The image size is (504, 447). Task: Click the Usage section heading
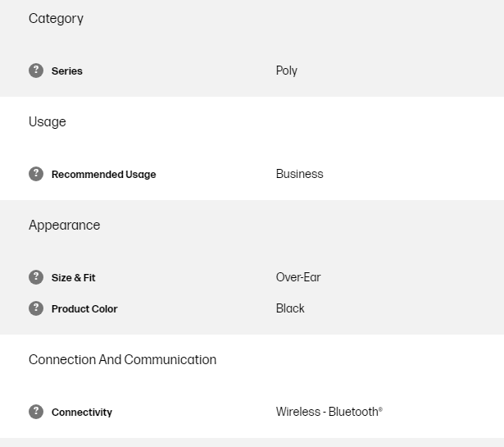tap(48, 122)
